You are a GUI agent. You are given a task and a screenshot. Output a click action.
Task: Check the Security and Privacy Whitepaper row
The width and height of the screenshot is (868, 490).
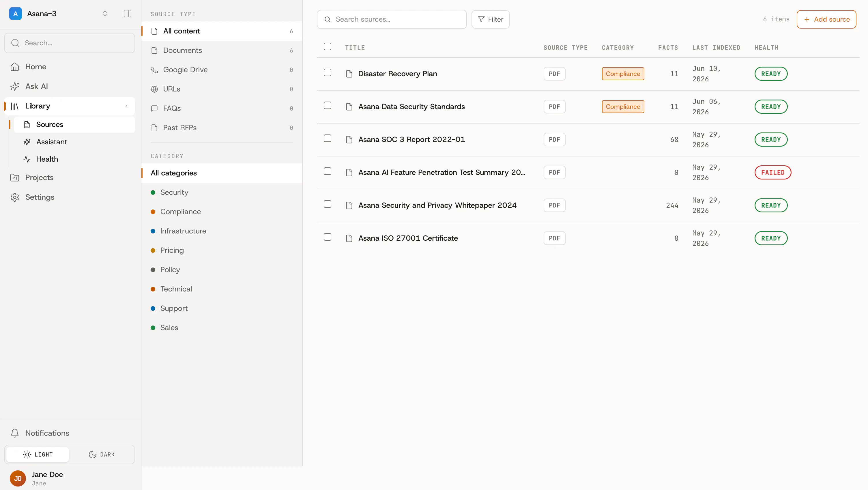coord(327,204)
